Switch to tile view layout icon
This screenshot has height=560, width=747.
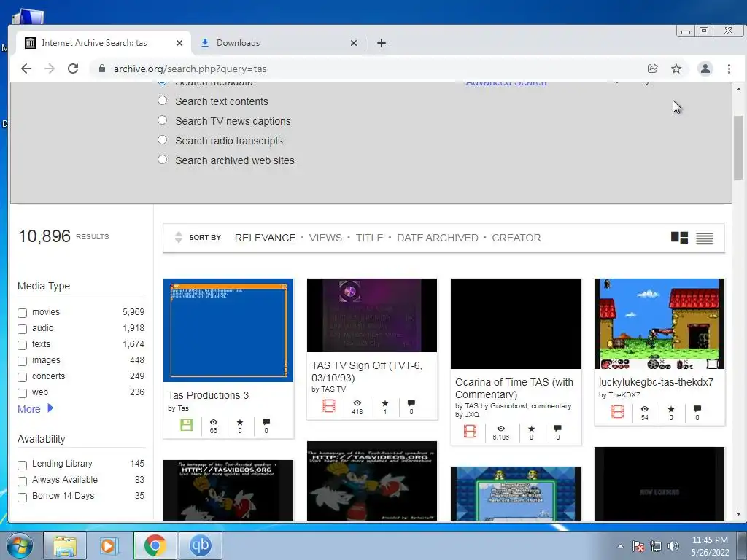tap(679, 238)
